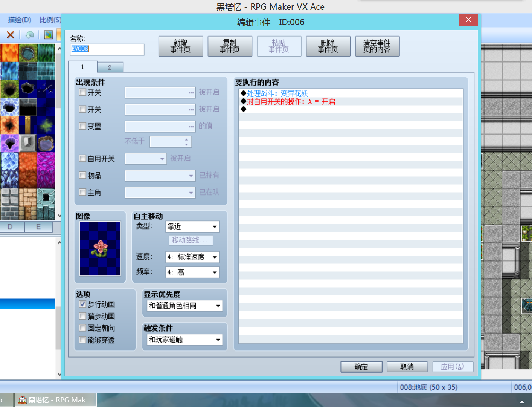The height and width of the screenshot is (407, 532).
Task: Select the rocky rimmed pool tile
Action: point(46,143)
